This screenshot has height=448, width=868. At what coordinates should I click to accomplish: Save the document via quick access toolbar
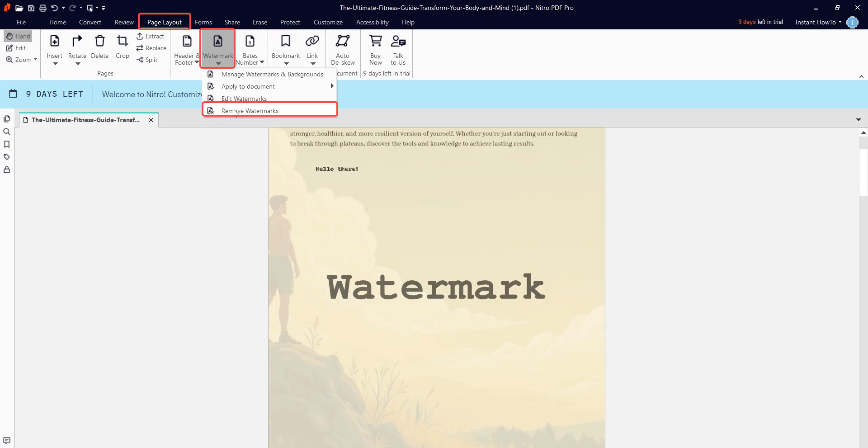31,8
